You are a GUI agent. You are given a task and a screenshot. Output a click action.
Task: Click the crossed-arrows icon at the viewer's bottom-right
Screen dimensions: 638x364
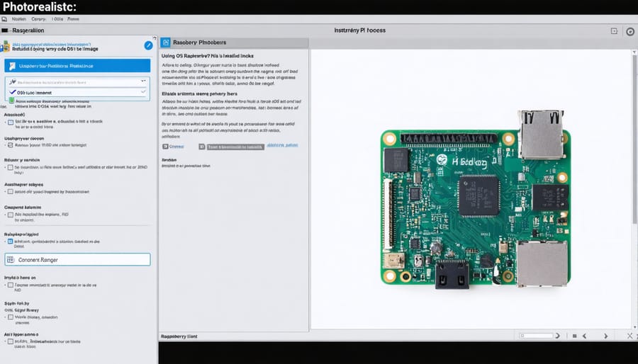630,336
